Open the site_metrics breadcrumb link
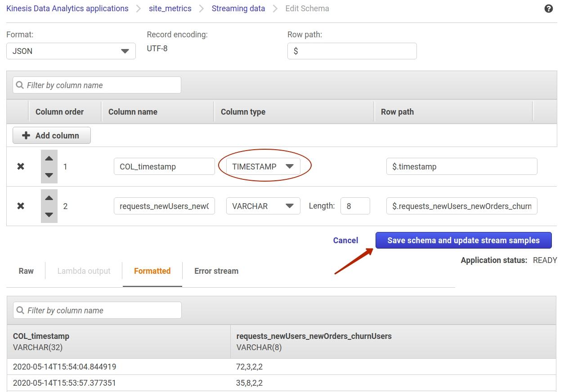 click(170, 8)
